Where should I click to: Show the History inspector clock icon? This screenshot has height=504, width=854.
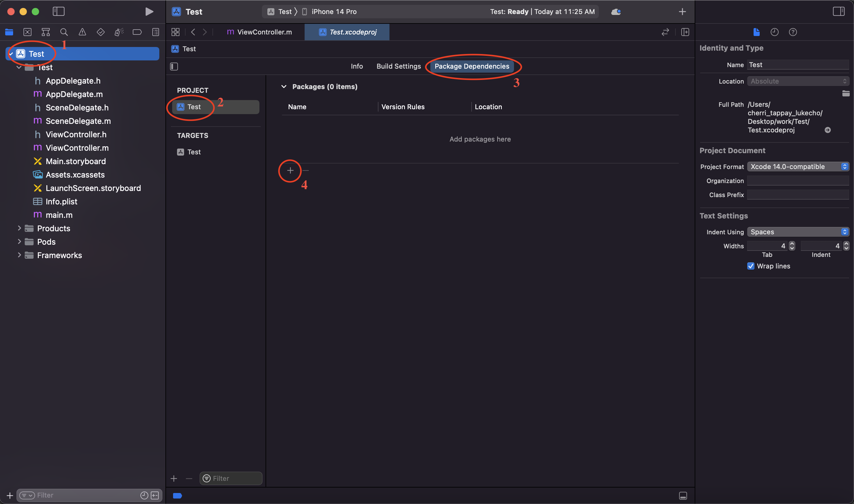tap(774, 32)
